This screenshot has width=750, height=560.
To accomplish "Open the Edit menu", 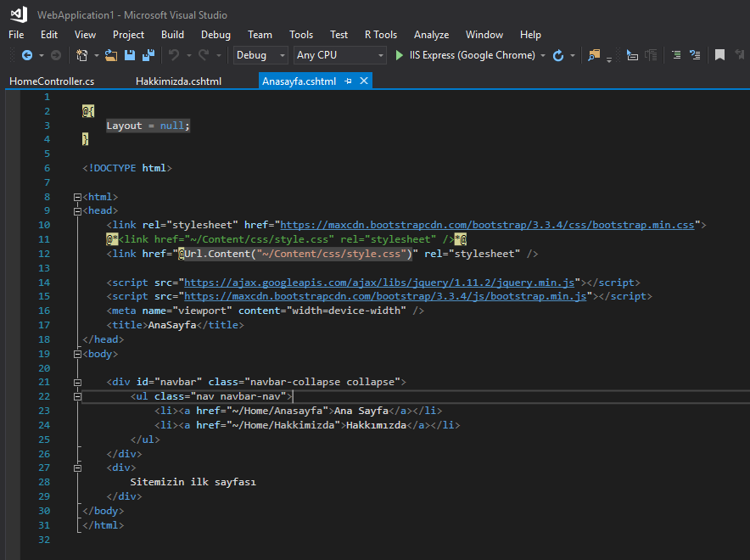I will coord(49,35).
